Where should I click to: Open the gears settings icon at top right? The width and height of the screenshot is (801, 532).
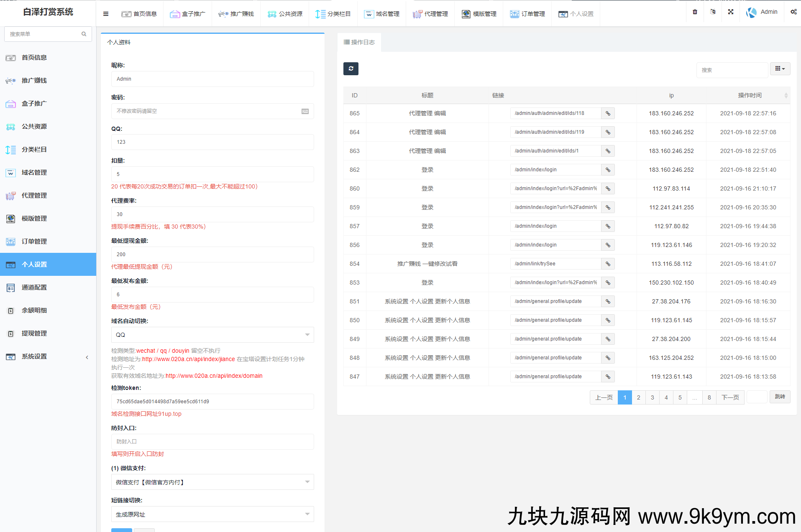793,12
